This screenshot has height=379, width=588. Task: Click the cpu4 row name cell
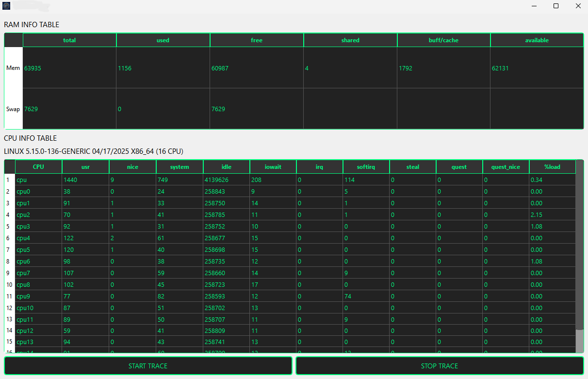[38, 238]
